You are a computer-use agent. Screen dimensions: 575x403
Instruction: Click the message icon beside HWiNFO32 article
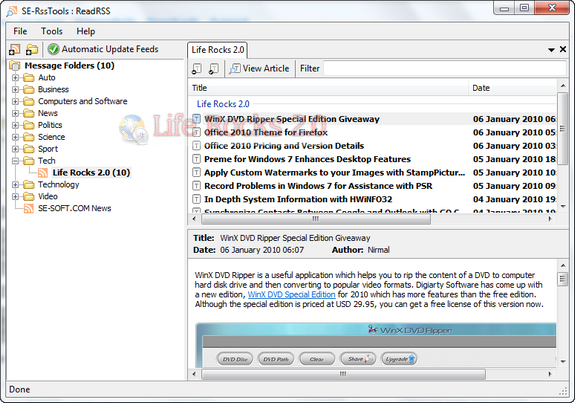197,199
